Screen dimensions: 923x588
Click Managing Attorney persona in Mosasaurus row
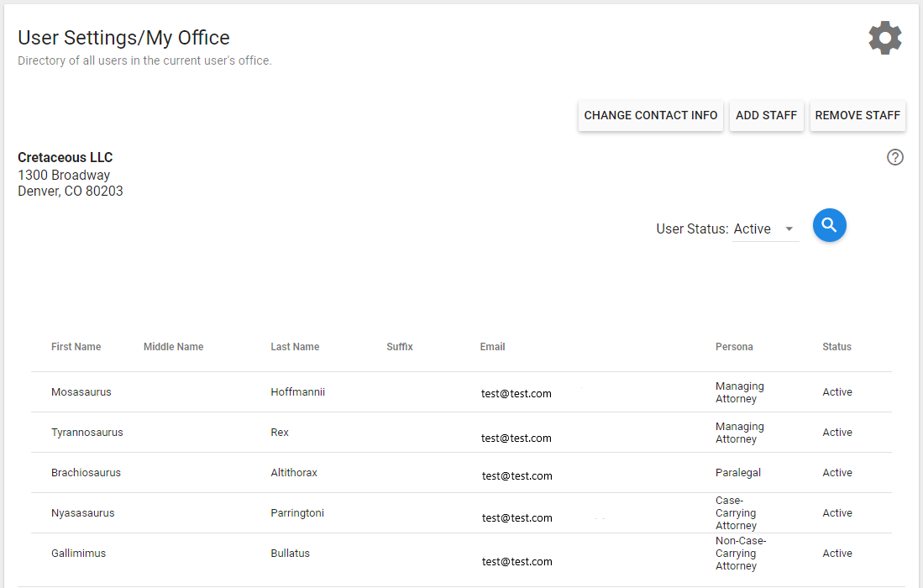click(740, 392)
